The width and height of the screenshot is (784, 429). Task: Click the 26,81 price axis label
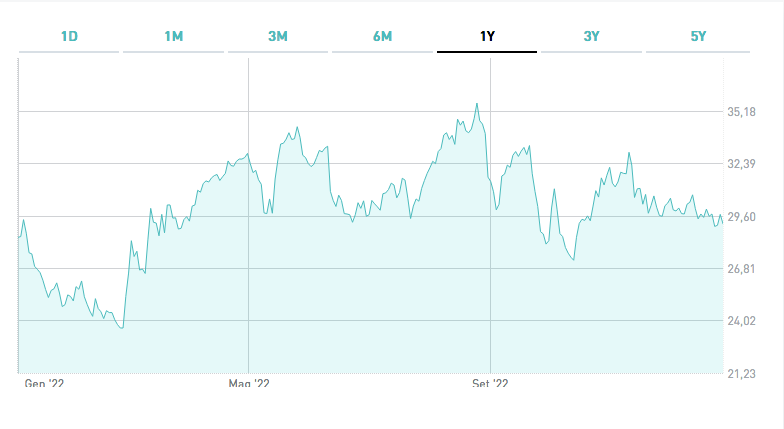click(x=741, y=269)
